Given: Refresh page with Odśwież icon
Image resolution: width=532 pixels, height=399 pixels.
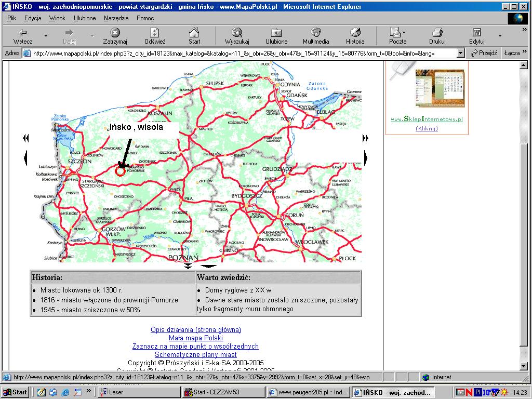Looking at the screenshot, I should (x=155, y=33).
